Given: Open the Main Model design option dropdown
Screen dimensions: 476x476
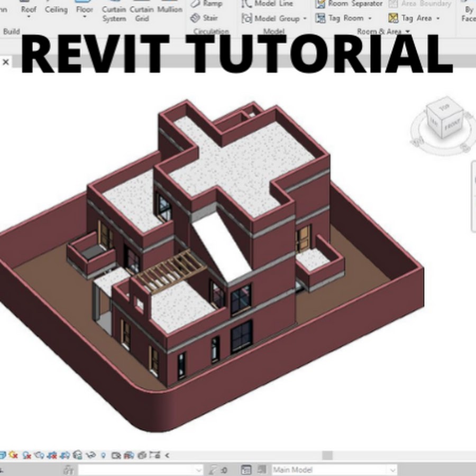Looking at the screenshot, I should pyautogui.click(x=335, y=470).
